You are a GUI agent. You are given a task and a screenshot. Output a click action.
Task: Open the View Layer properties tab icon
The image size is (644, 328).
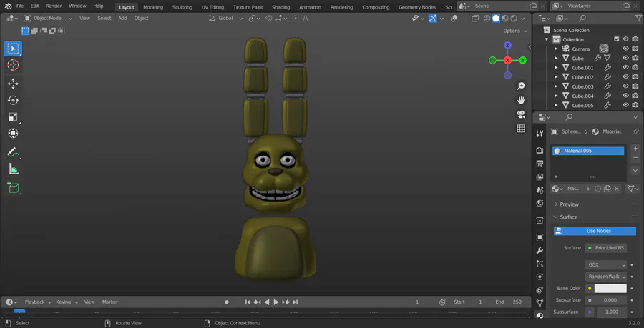tap(540, 177)
